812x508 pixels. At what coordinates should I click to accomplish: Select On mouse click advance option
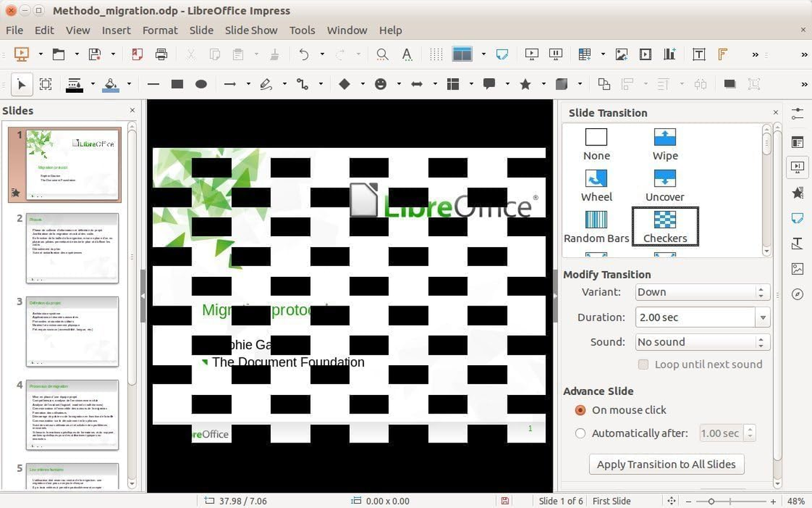click(x=580, y=410)
